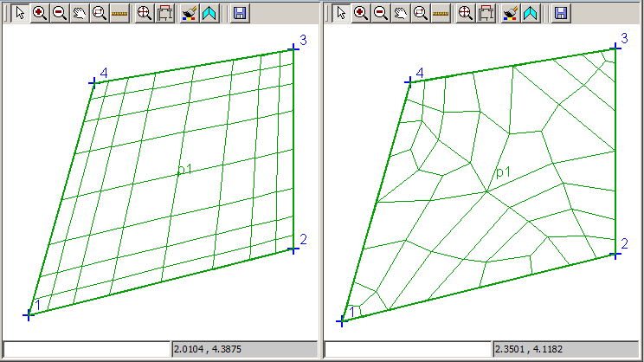Click the zoom out magnifier in left window
This screenshot has height=362, width=644.
[x=60, y=13]
